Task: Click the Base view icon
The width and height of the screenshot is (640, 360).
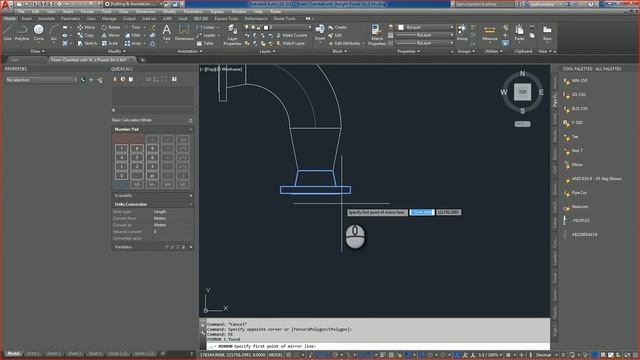Action: pos(547,32)
